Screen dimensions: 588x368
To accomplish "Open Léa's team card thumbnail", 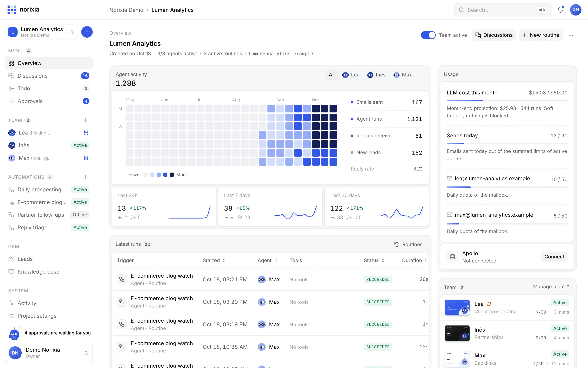I will click(457, 307).
